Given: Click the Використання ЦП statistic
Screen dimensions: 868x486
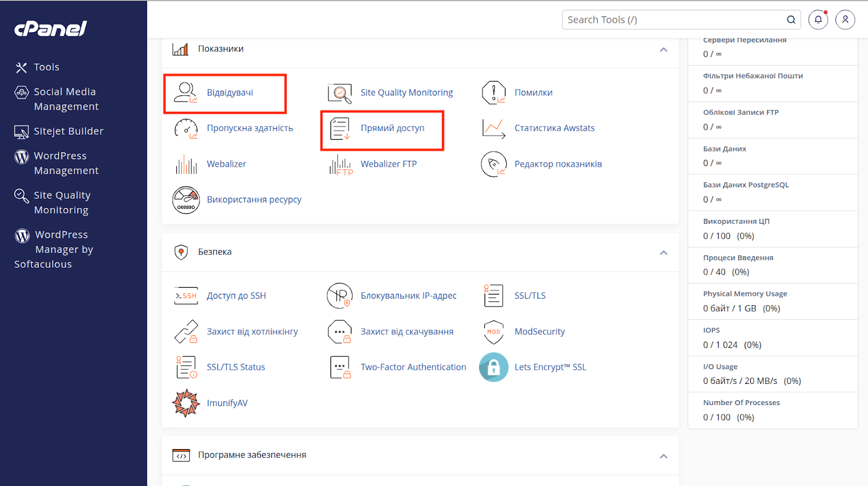Looking at the screenshot, I should (x=773, y=229).
